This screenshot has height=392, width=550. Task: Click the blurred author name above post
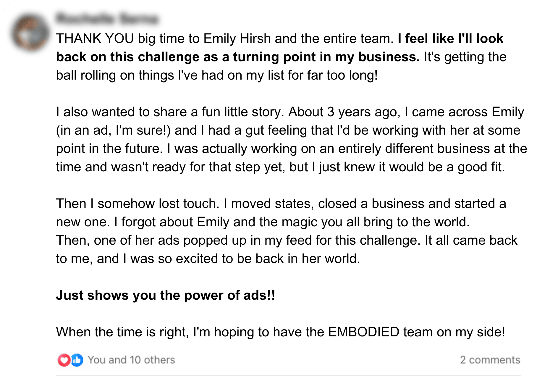point(107,19)
